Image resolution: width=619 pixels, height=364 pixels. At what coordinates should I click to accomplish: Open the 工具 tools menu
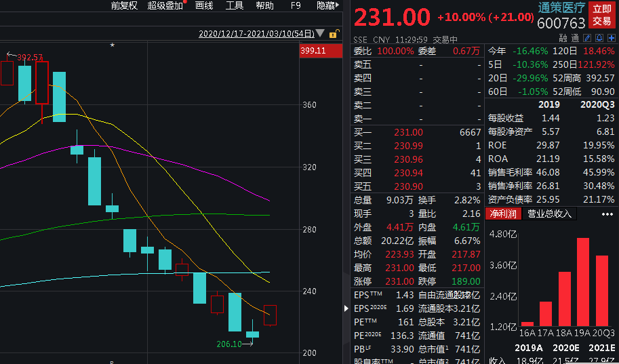coord(235,5)
